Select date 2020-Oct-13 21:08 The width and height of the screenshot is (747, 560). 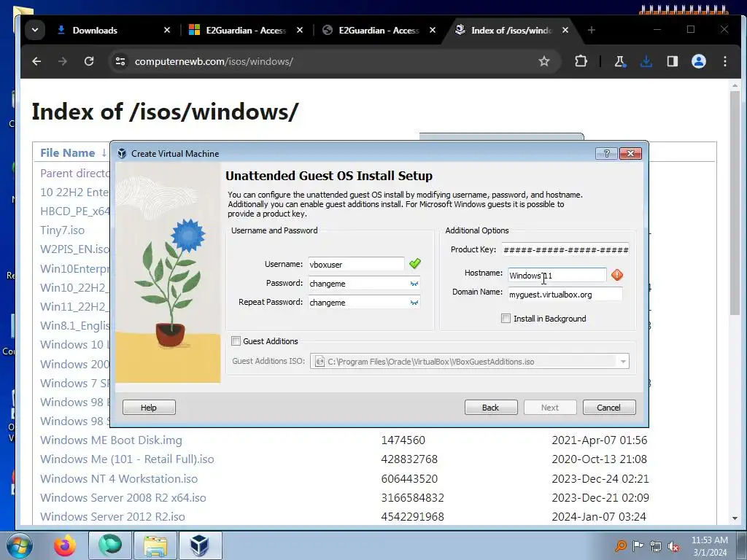pos(600,459)
